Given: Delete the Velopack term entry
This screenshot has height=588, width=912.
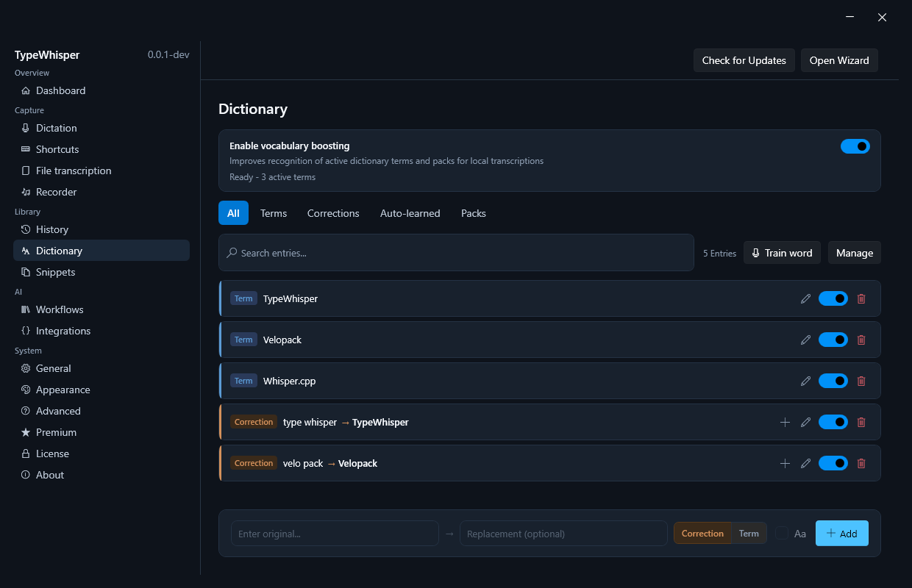Looking at the screenshot, I should [x=861, y=340].
